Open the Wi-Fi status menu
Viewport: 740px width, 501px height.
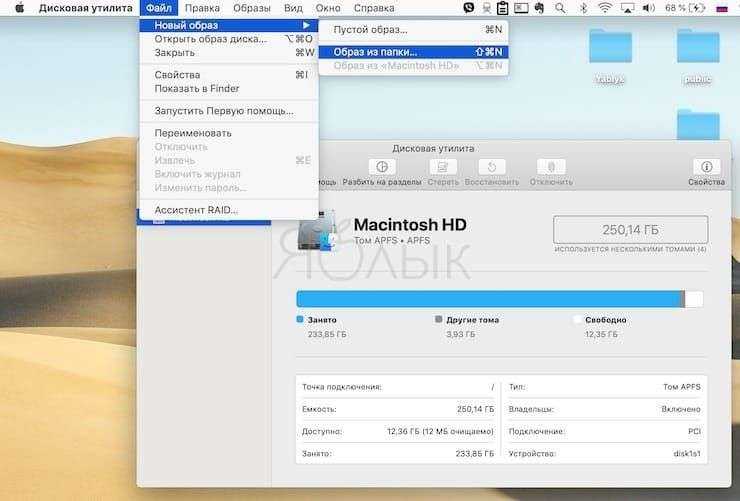pyautogui.click(x=605, y=8)
